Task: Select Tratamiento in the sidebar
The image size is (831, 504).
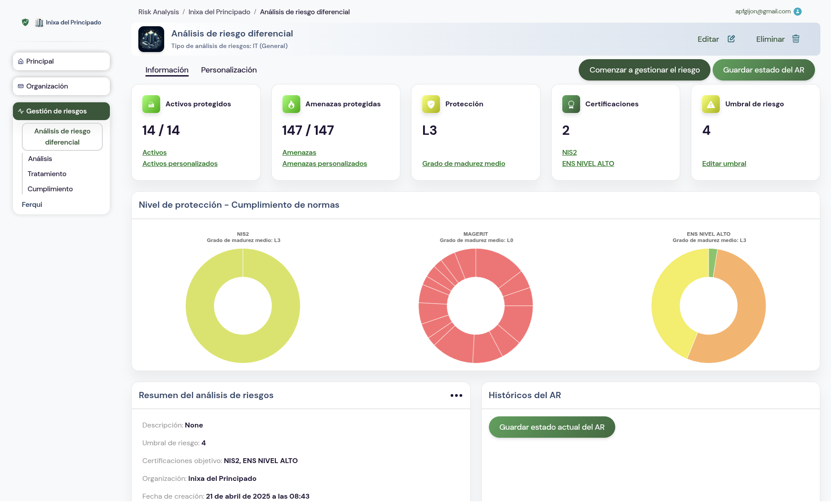Action: (47, 174)
